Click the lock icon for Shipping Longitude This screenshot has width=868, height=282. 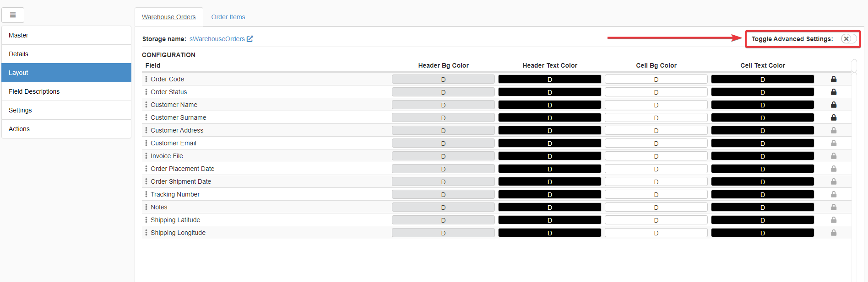click(834, 233)
